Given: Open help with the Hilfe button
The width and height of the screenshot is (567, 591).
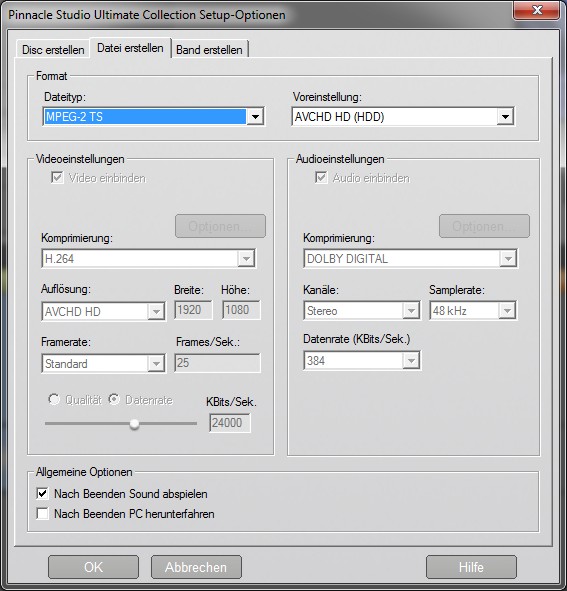Looking at the screenshot, I should (x=471, y=567).
